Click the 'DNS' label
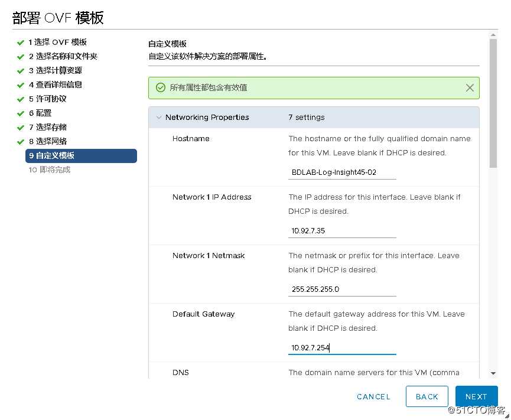The height and width of the screenshot is (420, 511). click(x=181, y=372)
